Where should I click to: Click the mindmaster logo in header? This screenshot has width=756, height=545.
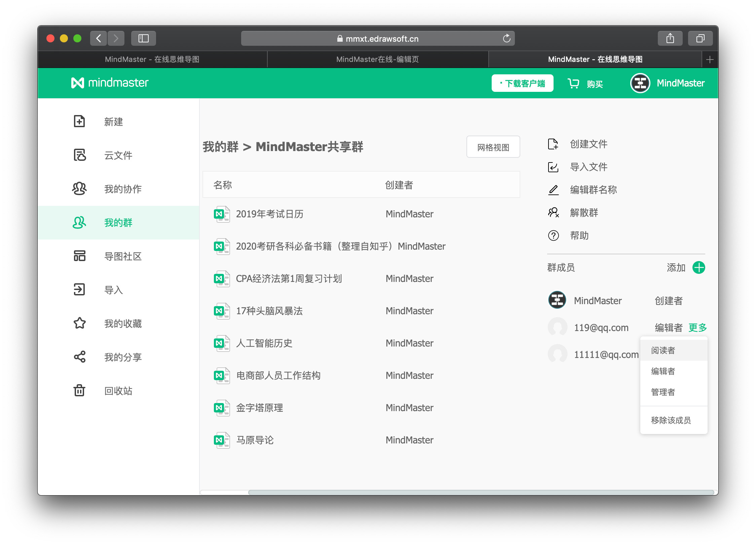point(110,83)
